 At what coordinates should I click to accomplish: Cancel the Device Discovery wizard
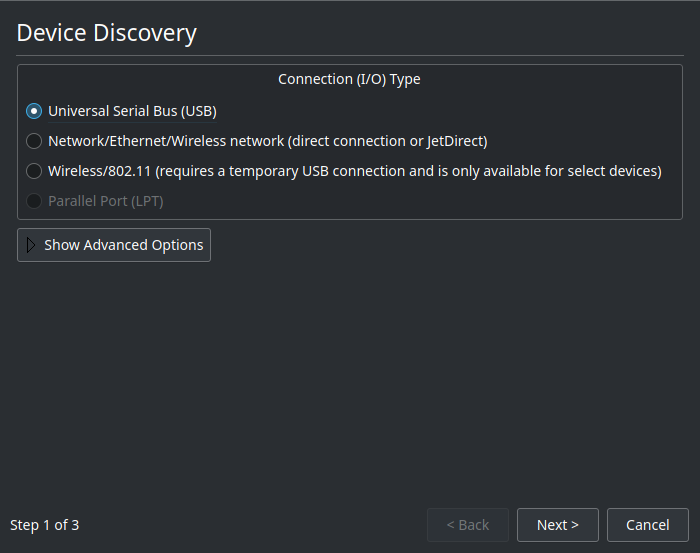coord(647,525)
